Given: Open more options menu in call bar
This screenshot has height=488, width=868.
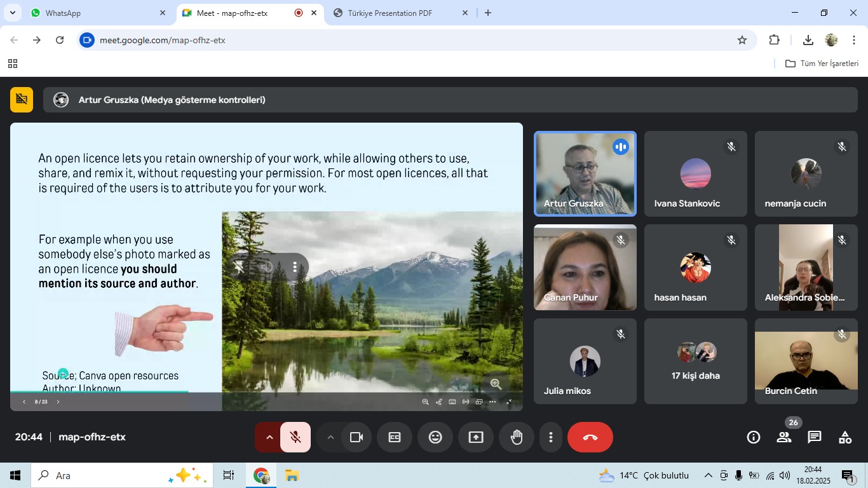Looking at the screenshot, I should 551,437.
